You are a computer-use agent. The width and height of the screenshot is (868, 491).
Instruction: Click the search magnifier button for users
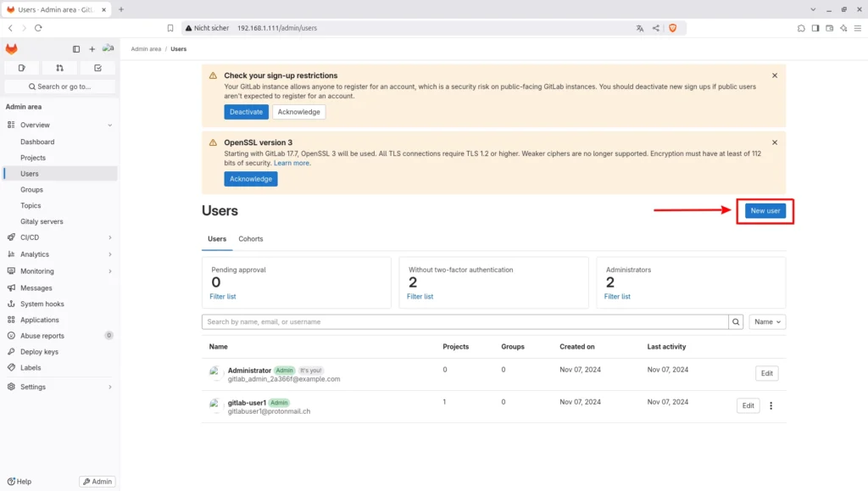[736, 322]
